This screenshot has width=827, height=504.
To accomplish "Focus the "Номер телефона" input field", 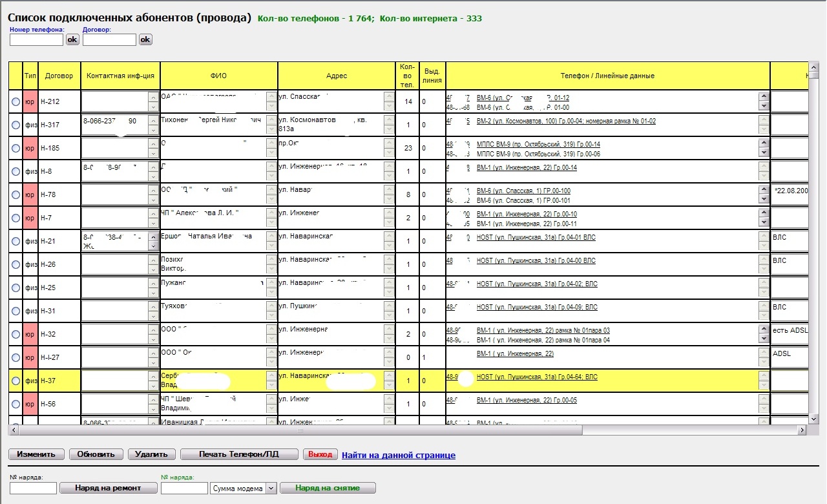I will (x=36, y=40).
